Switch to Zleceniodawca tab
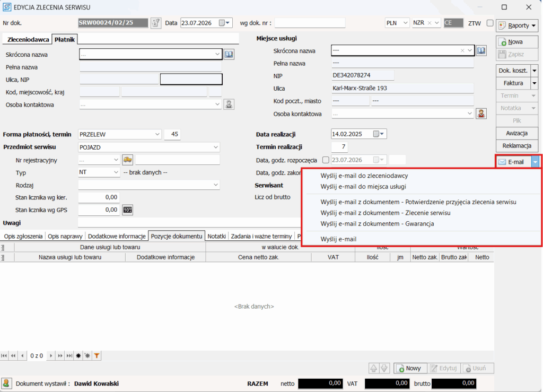 tap(28, 39)
